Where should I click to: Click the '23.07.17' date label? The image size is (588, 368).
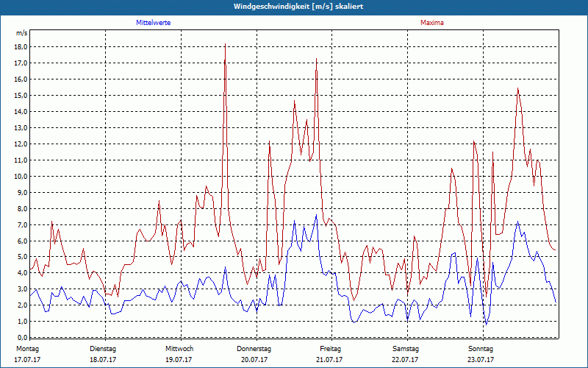481,360
